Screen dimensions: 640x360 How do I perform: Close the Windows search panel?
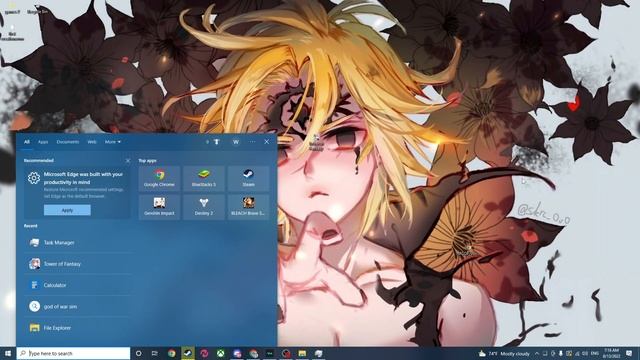point(267,142)
